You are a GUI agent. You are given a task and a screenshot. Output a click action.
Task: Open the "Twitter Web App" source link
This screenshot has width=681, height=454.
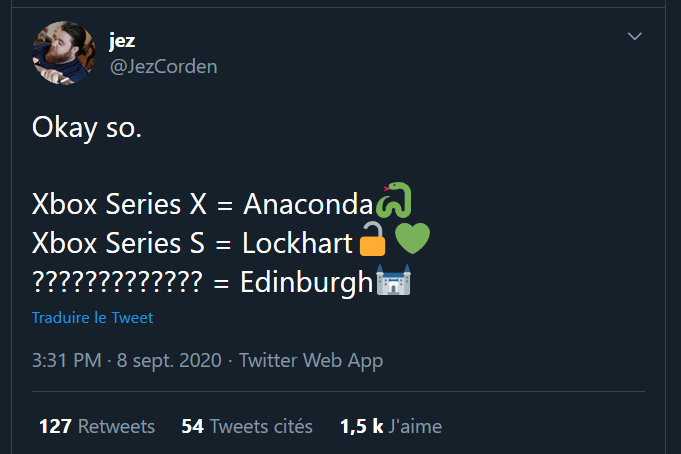(310, 360)
